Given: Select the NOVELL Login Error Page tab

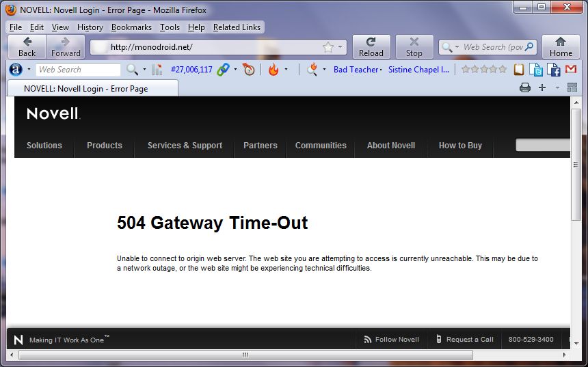Looking at the screenshot, I should click(92, 88).
